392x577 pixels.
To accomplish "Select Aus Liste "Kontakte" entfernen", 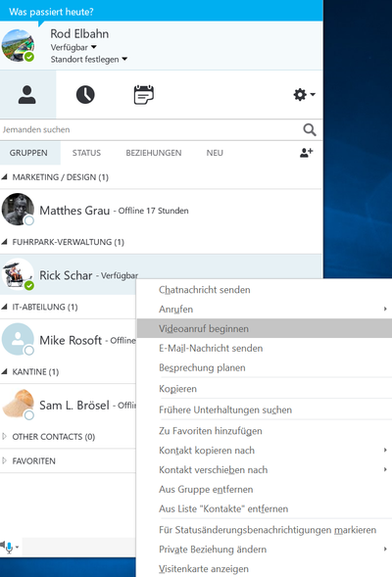I will pos(264,508).
